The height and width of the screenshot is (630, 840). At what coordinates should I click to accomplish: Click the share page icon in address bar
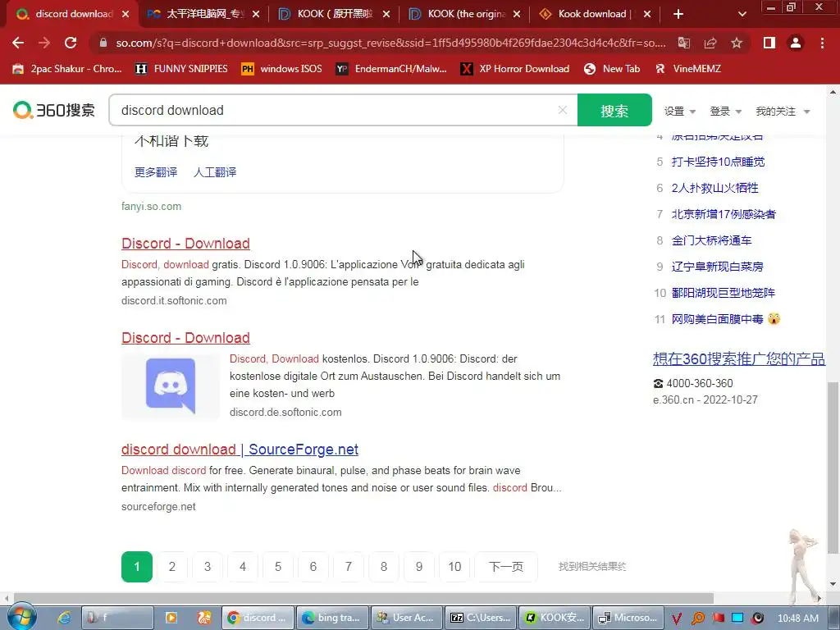pos(710,43)
